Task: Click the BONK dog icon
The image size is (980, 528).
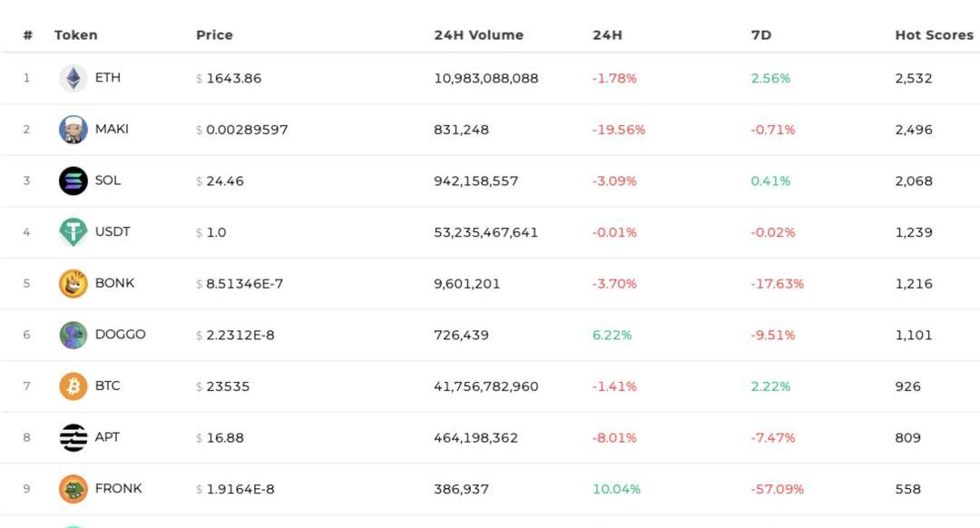Action: 73,283
